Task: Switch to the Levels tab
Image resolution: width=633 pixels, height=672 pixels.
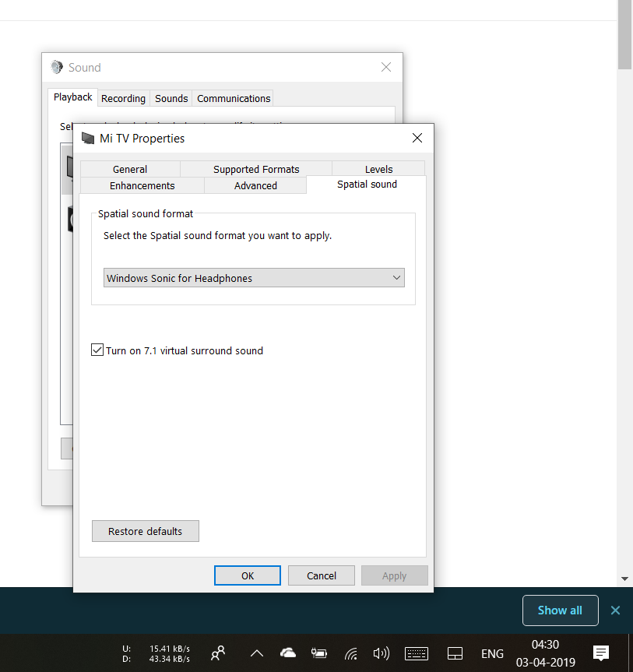Action: (x=378, y=169)
